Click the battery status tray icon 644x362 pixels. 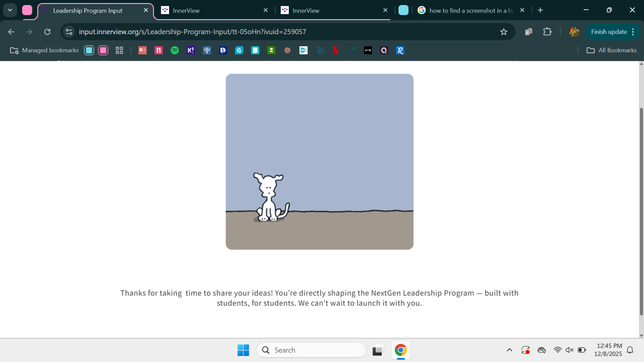pyautogui.click(x=582, y=350)
